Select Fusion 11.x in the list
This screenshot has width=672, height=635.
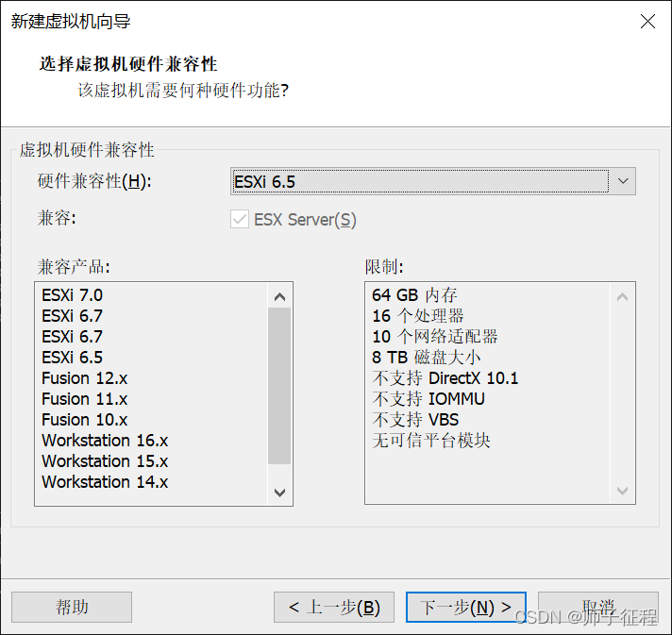point(84,399)
